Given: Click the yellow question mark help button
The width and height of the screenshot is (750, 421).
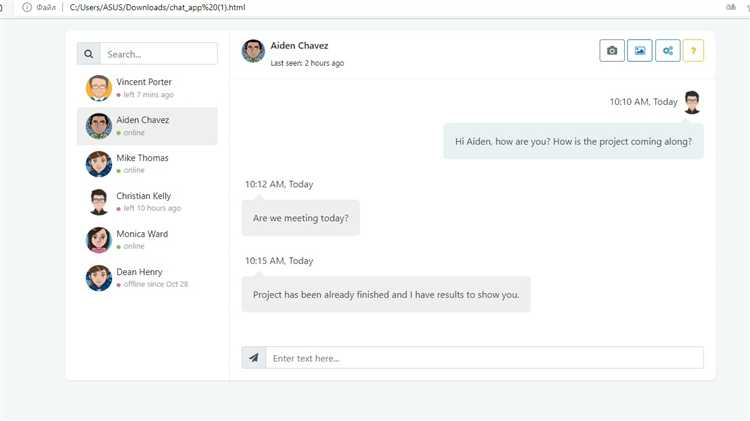Looking at the screenshot, I should (x=693, y=50).
